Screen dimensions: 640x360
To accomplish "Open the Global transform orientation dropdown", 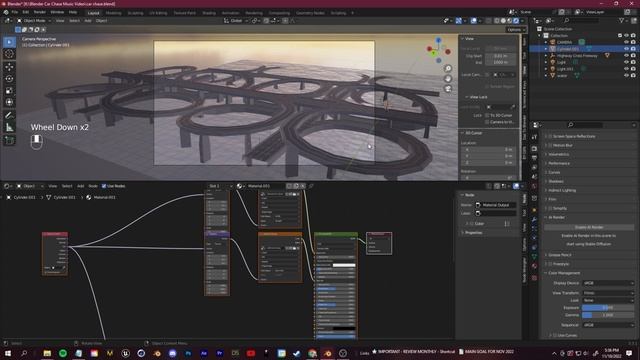I will point(236,20).
